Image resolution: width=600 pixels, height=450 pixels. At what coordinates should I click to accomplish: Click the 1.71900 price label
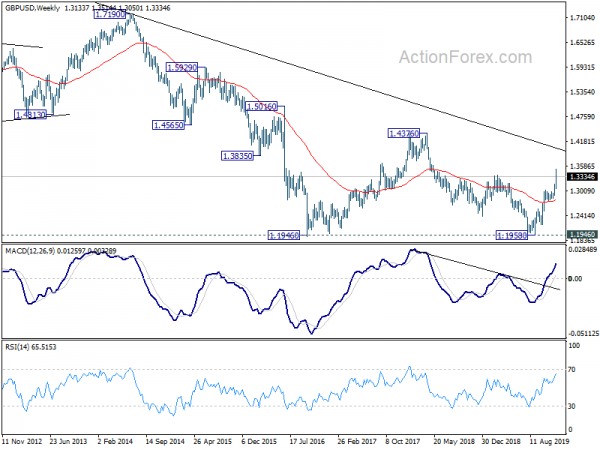[110, 15]
